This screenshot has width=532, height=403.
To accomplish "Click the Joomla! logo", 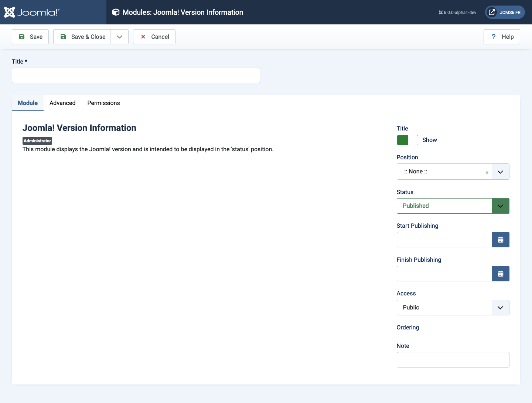I will [31, 12].
